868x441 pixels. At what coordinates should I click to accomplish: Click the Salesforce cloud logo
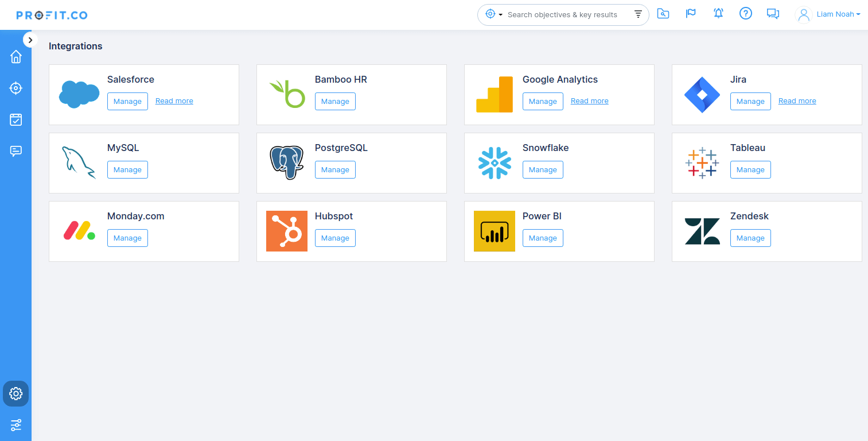click(x=79, y=94)
